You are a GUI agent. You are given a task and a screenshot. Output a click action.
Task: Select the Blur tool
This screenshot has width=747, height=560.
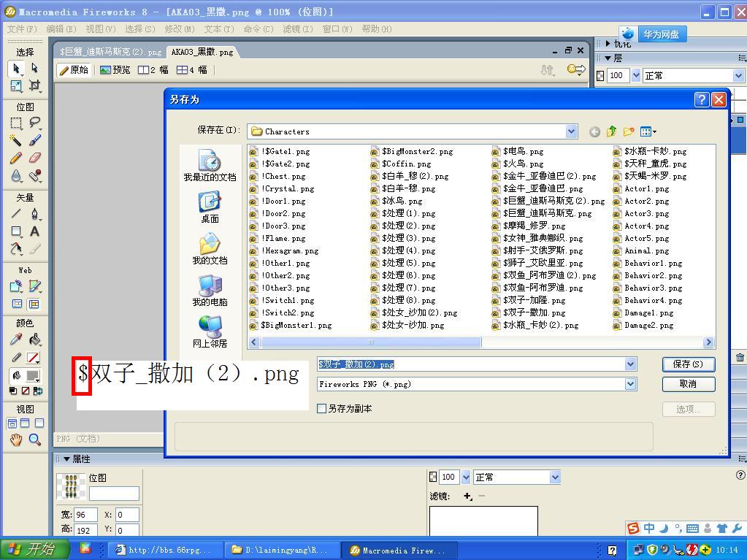16,176
